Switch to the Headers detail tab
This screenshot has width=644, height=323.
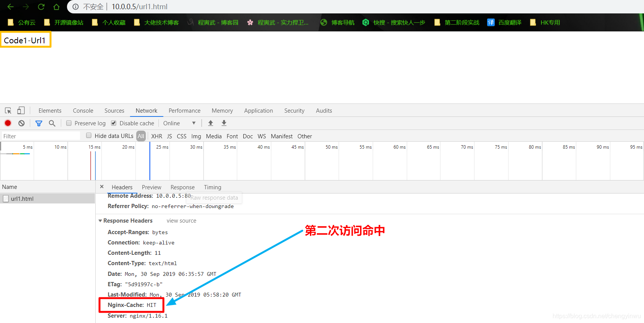(x=122, y=187)
